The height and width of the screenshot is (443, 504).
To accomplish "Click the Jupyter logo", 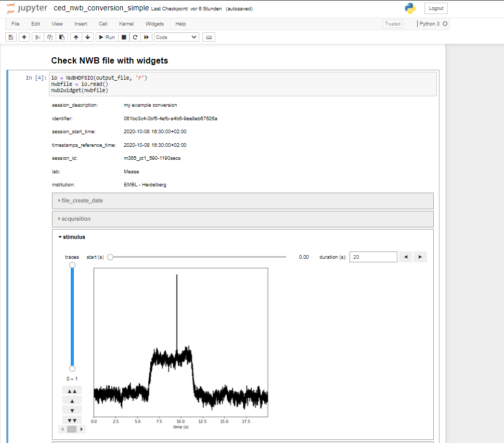I will point(27,8).
